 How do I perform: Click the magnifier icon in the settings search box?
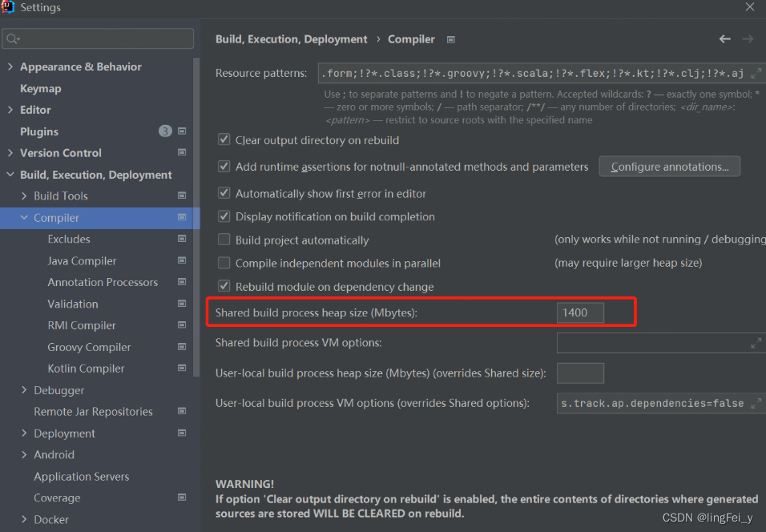[x=13, y=38]
